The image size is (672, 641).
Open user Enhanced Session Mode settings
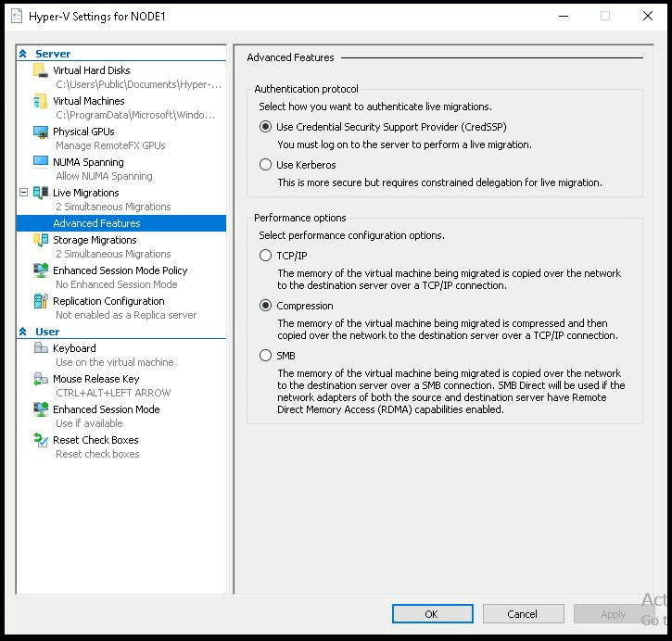click(107, 409)
